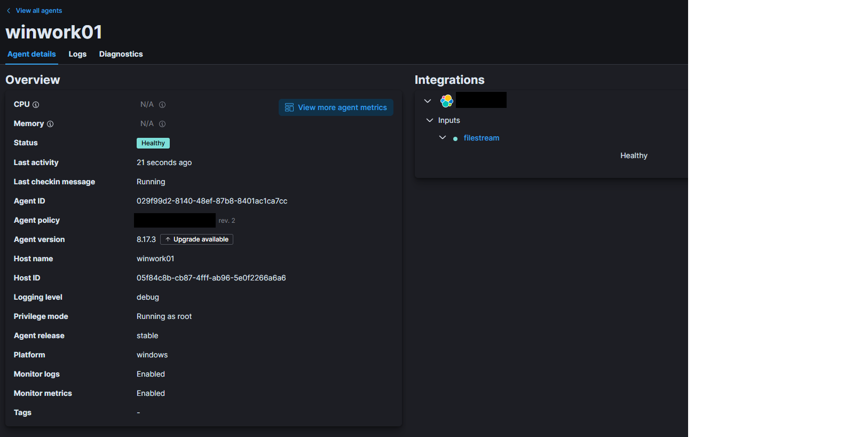Click the 'Running as root' privilege text

164,316
